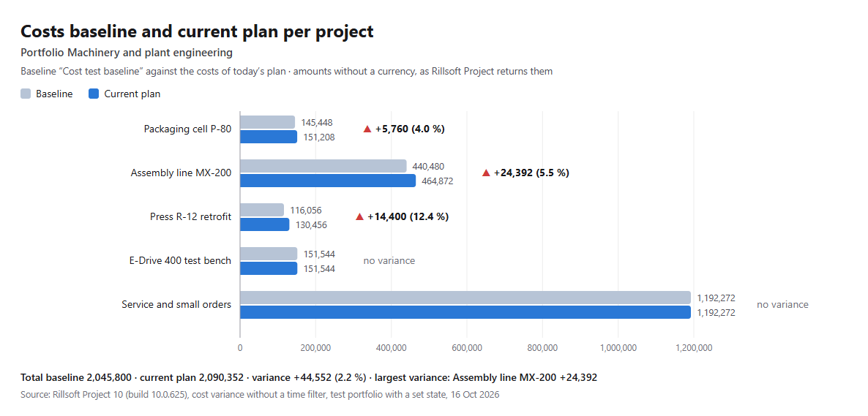Viewport: 868px width, 416px height.
Task: Select the Press R-12 retrofit baseline bar
Action: pos(262,211)
